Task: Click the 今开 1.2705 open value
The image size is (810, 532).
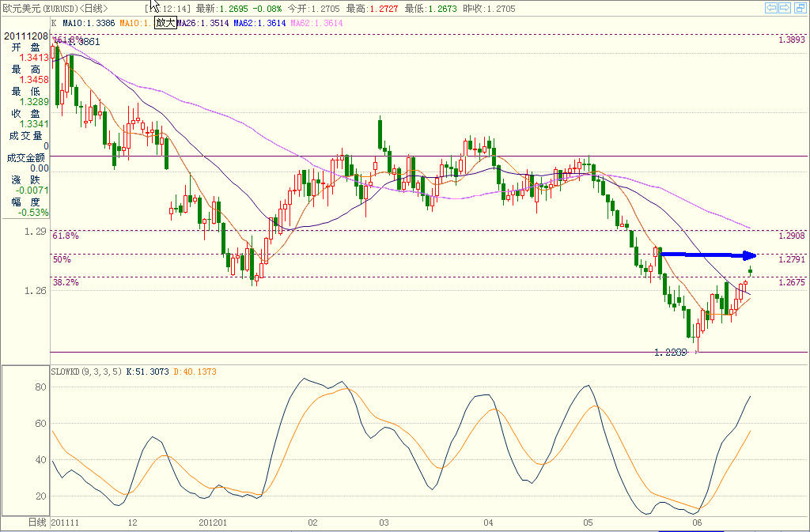Action: coord(313,8)
